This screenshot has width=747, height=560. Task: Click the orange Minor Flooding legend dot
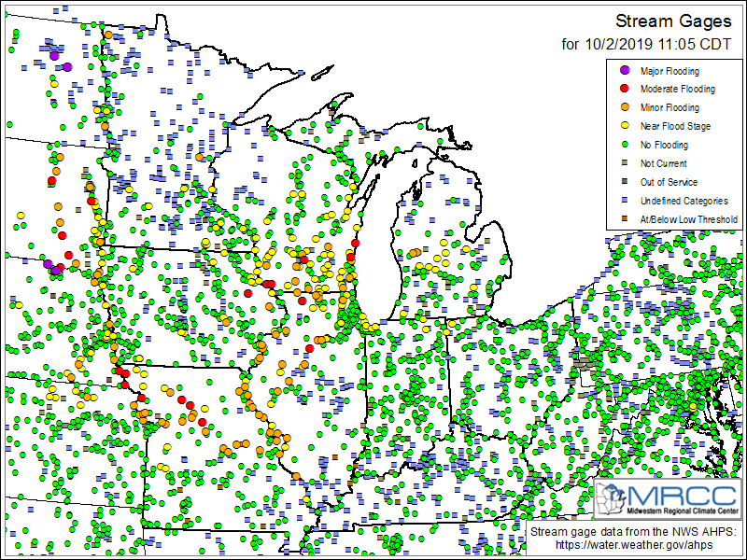tap(625, 108)
